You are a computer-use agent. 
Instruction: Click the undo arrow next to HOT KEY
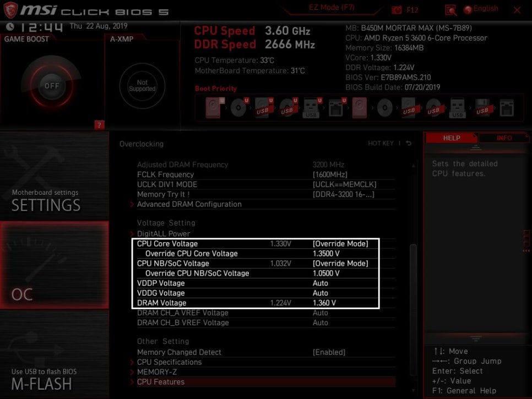(x=409, y=143)
